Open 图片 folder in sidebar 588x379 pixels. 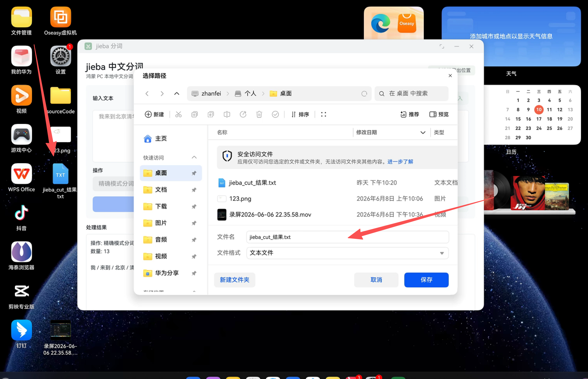pyautogui.click(x=171, y=223)
